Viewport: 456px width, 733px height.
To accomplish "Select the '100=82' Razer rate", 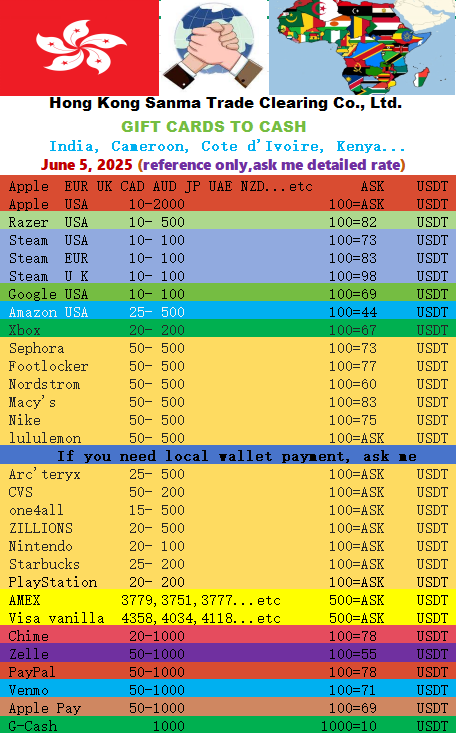I will point(353,222).
